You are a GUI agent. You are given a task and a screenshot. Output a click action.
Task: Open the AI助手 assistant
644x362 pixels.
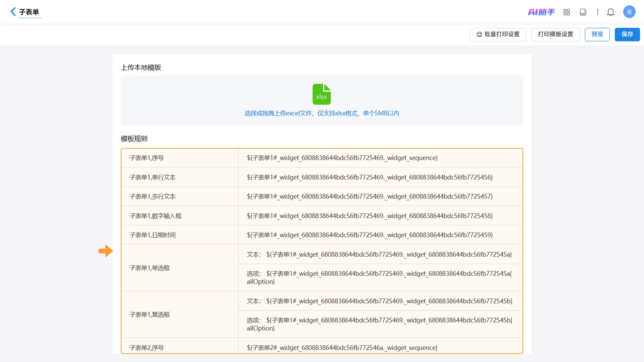pos(541,12)
